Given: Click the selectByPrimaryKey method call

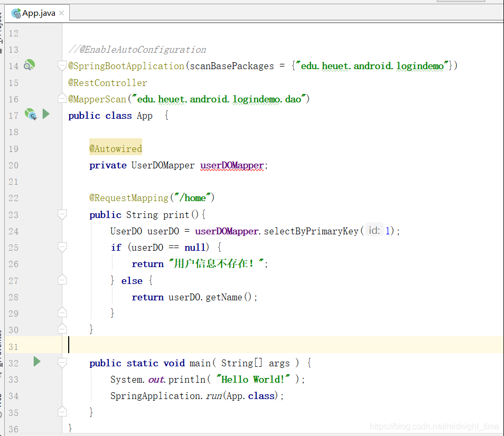Looking at the screenshot, I should pos(311,231).
